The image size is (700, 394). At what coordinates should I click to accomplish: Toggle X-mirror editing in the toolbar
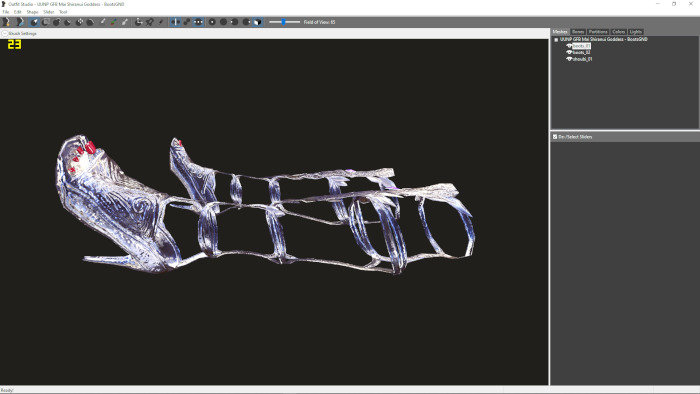click(x=175, y=22)
